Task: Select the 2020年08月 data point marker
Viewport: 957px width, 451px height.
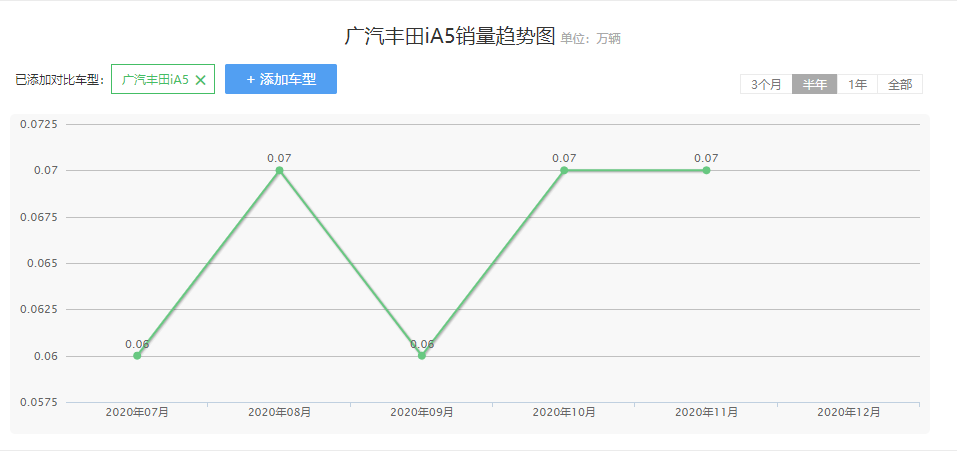Action: pos(279,171)
